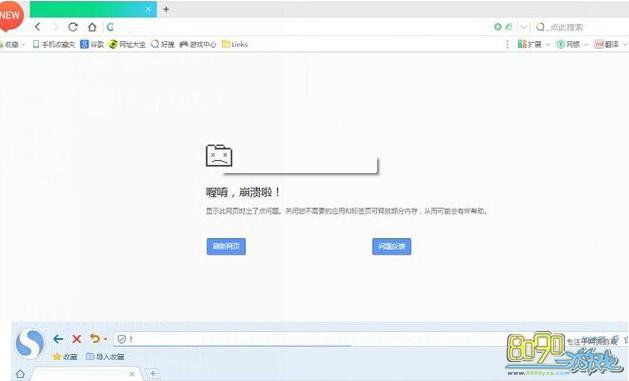The height and width of the screenshot is (381, 629).
Task: Expand the undo arrow dropdown in Sogou browser
Action: point(106,339)
